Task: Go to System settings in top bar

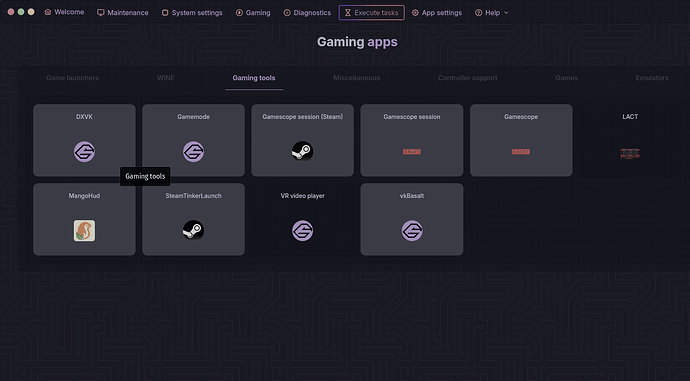Action: tap(192, 13)
